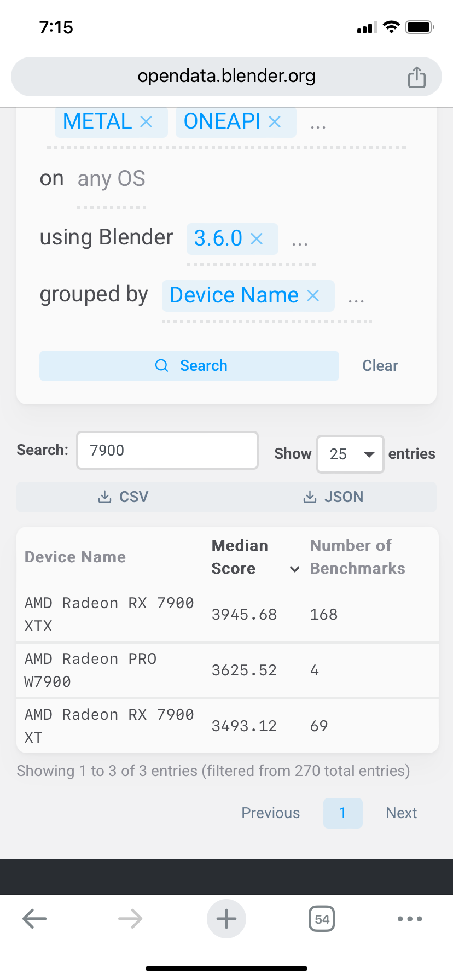The image size is (453, 980).
Task: Click the 168 benchmarks count cell
Action: (x=324, y=615)
